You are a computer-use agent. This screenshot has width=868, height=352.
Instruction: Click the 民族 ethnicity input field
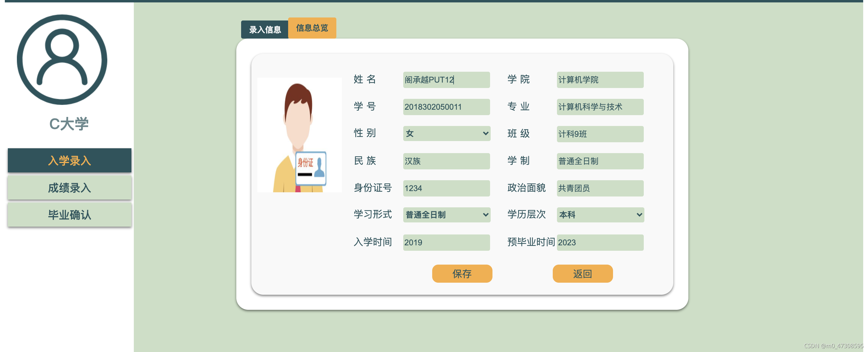click(x=446, y=161)
